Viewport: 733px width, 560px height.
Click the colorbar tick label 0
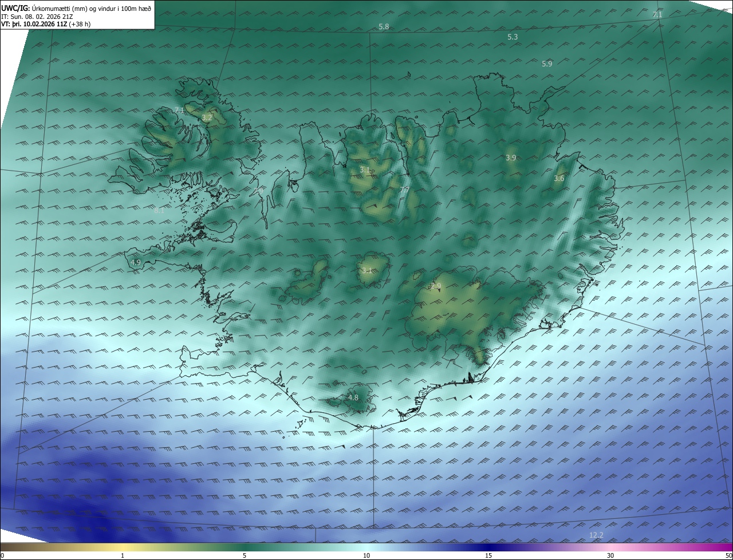tap(2, 555)
